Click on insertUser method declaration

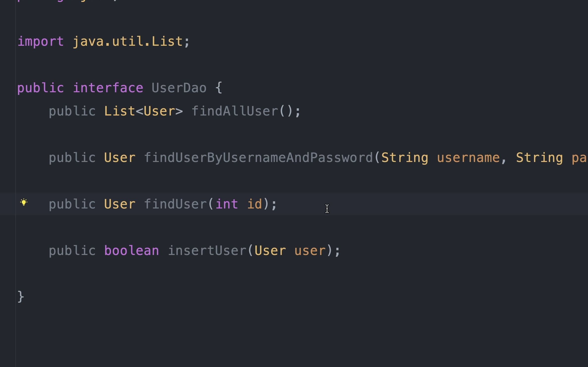[x=207, y=250]
